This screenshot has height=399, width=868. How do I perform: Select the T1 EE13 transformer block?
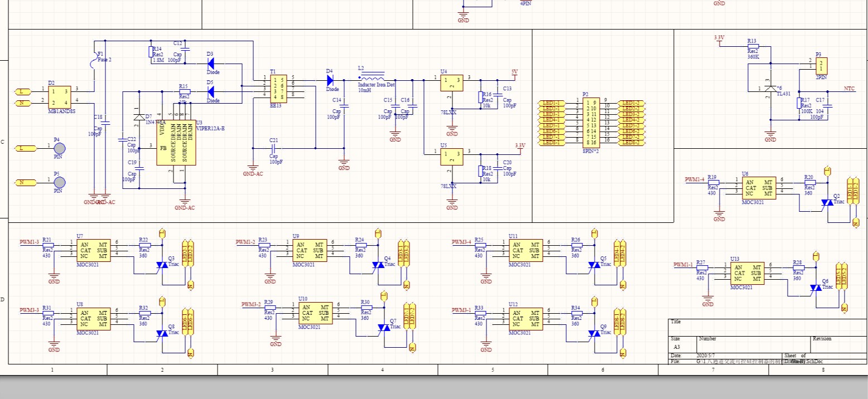278,89
